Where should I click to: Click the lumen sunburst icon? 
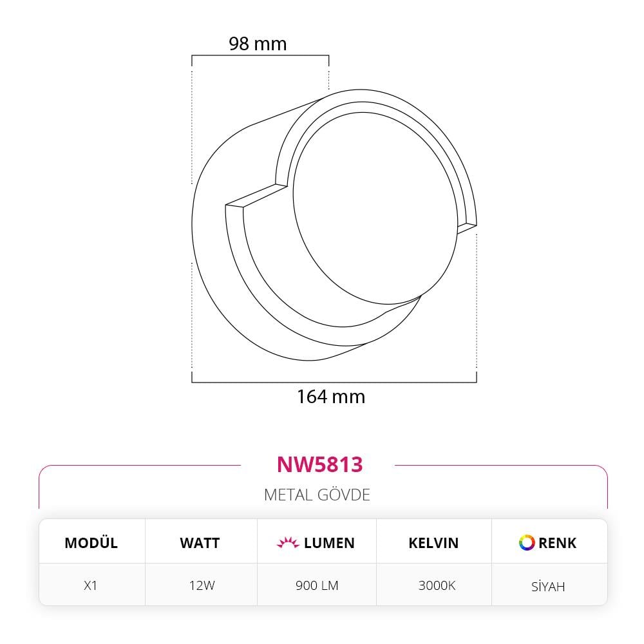[288, 543]
